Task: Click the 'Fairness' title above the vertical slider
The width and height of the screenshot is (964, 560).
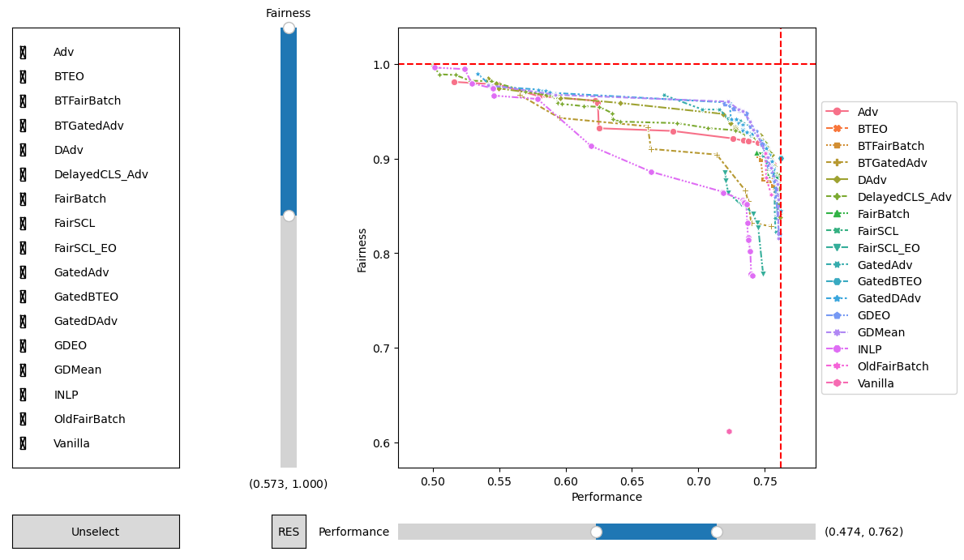Action: [289, 13]
